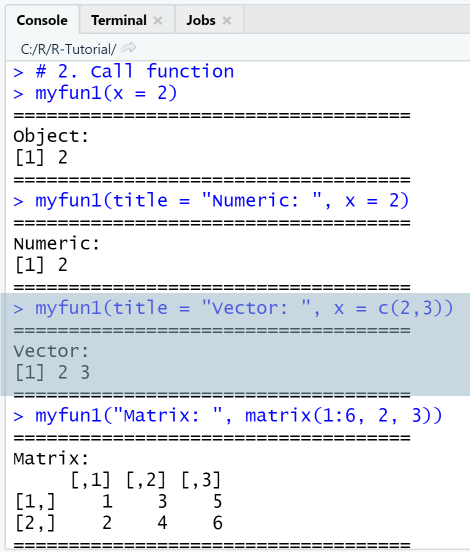Viewport: 470px width, 552px height.
Task: Click the C:/R/R-Tutorial/ path label
Action: click(68, 49)
